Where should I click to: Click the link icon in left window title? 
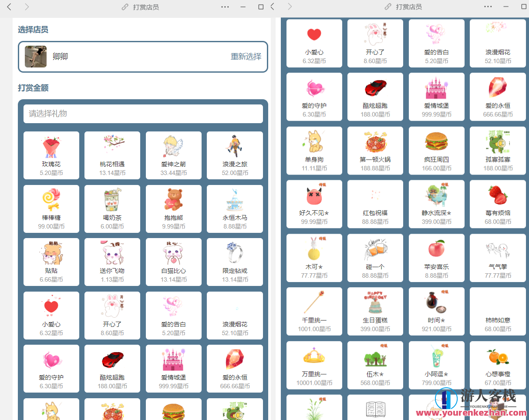click(125, 7)
